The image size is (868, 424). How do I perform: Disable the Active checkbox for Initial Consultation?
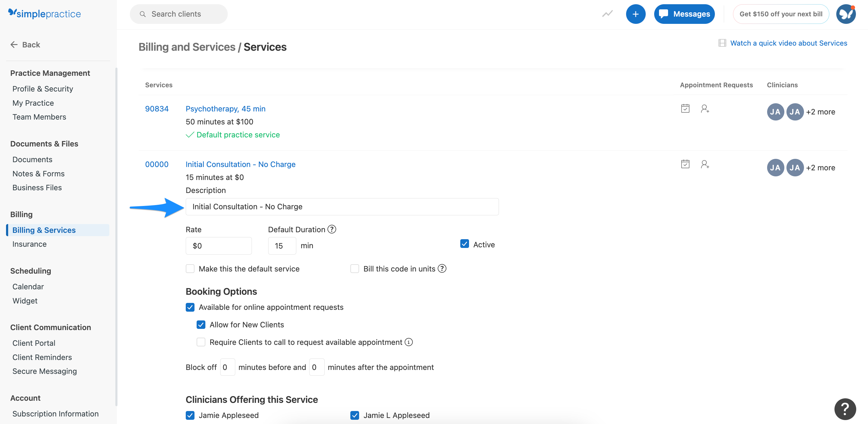[x=465, y=244]
